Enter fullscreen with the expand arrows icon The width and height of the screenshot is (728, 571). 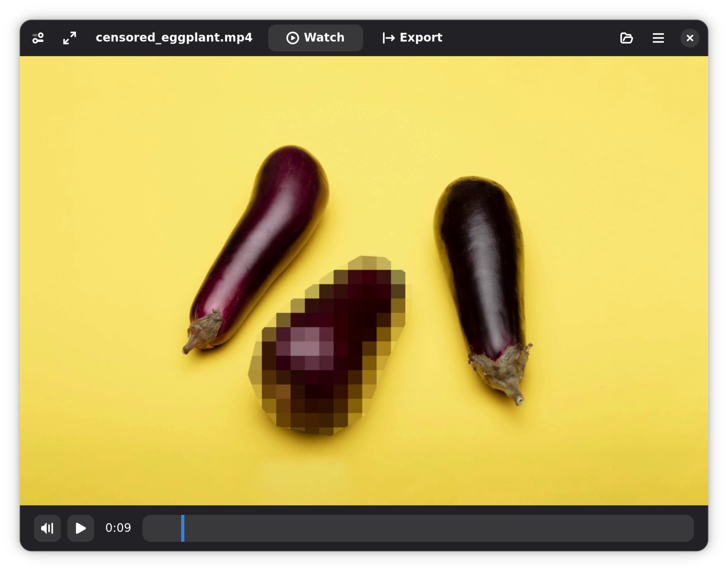pyautogui.click(x=70, y=38)
